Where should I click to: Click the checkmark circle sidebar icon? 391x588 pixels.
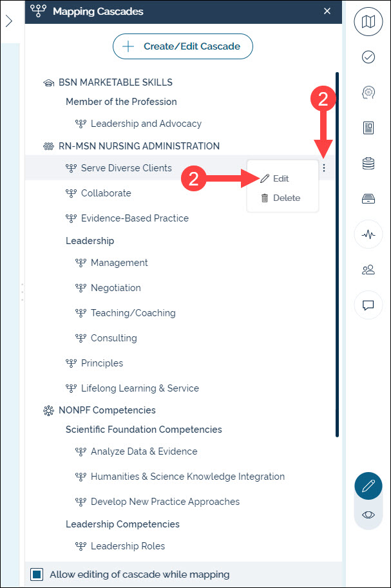pos(368,57)
